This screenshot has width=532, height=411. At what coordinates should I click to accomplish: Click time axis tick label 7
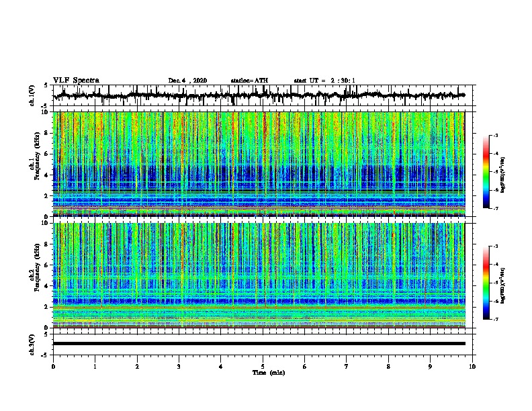click(347, 367)
